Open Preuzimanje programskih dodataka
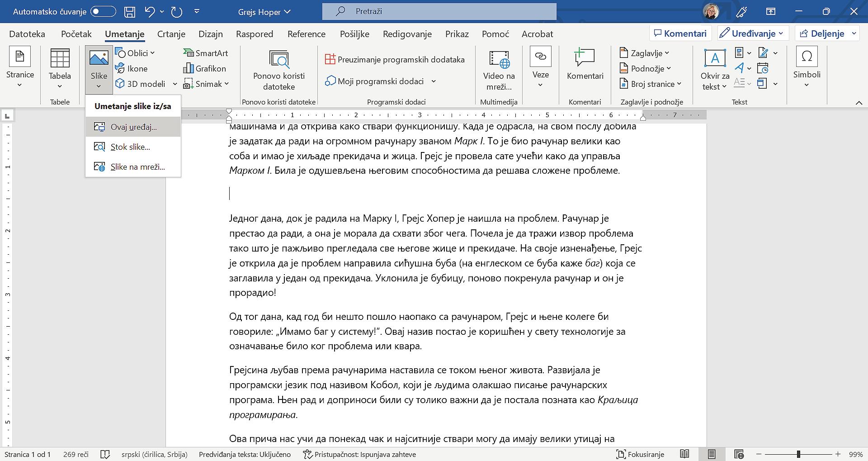868x461 pixels. pos(395,59)
